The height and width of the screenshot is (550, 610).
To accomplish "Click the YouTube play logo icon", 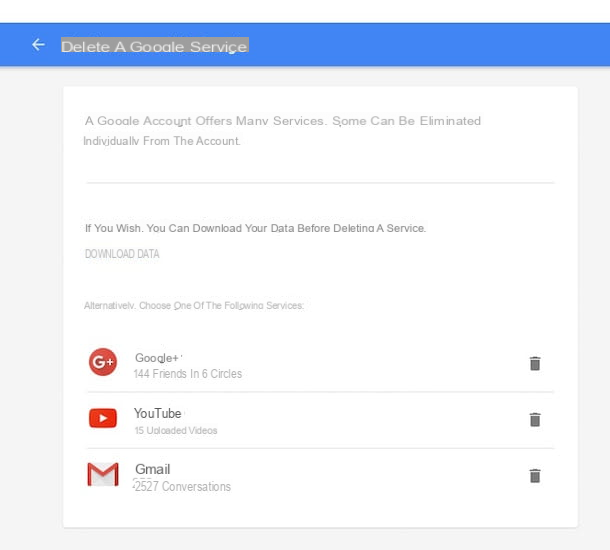I will pos(103,418).
